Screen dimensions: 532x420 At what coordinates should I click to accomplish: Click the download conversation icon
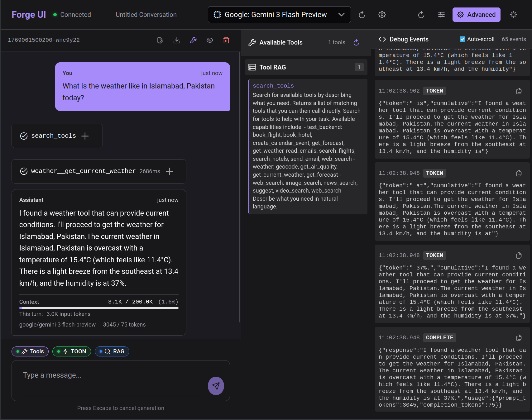177,40
